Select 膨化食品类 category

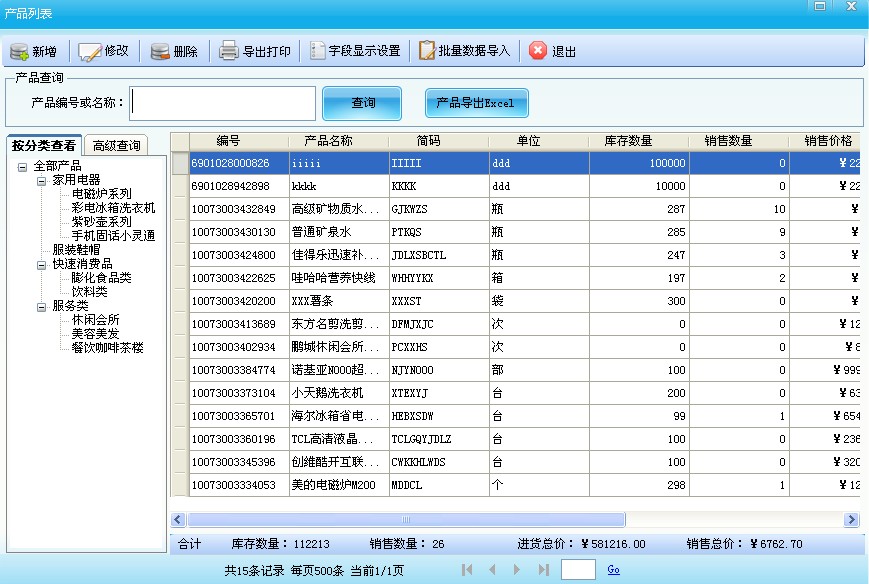click(x=101, y=278)
